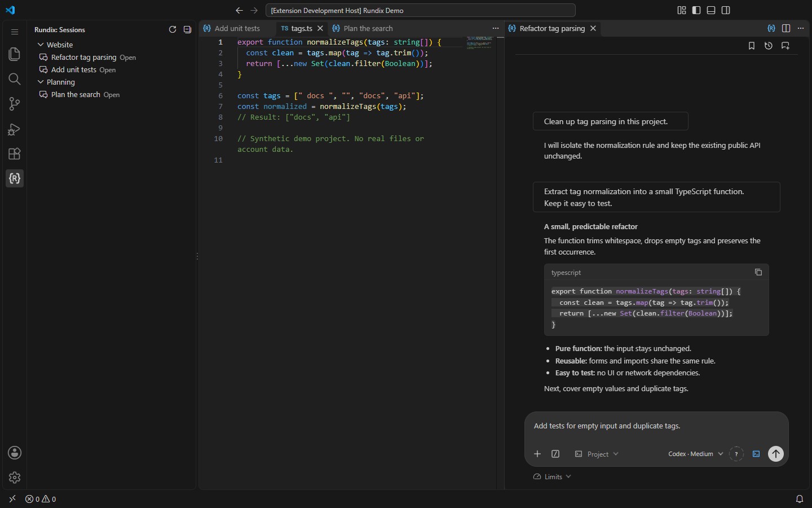Click the code minimap in tags.ts editor
Screen dimensions: 812x508
479,43
